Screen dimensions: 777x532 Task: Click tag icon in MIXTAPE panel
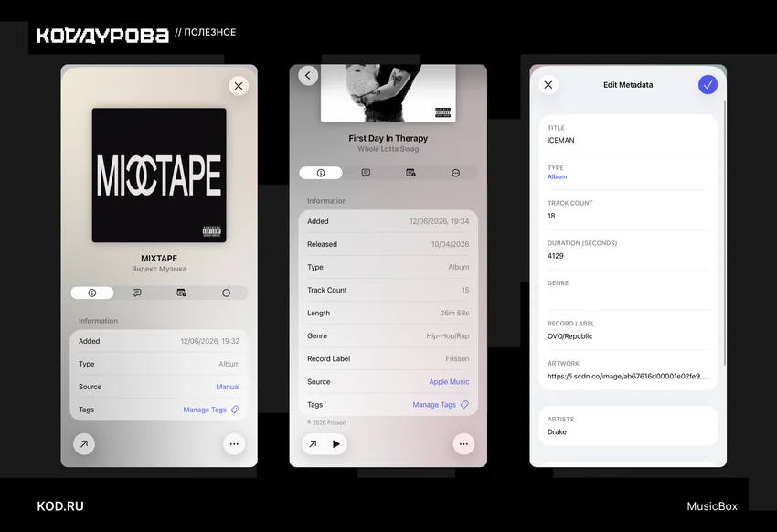coord(235,410)
